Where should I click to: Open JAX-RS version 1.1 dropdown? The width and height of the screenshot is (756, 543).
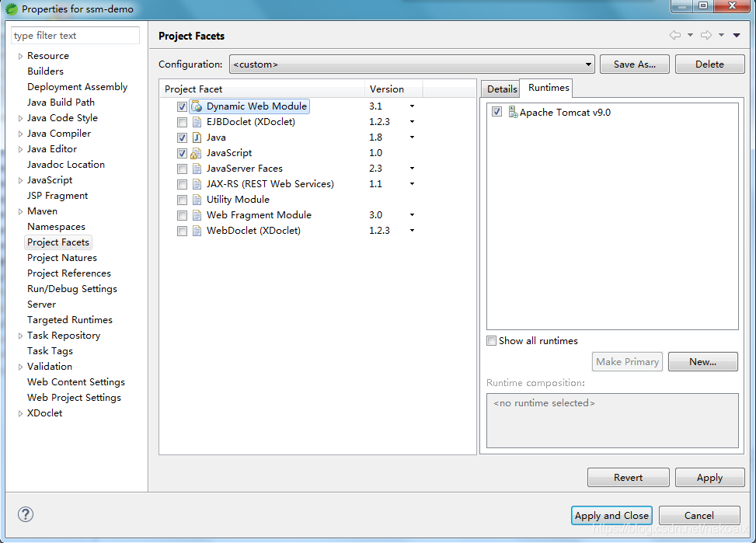coord(413,184)
